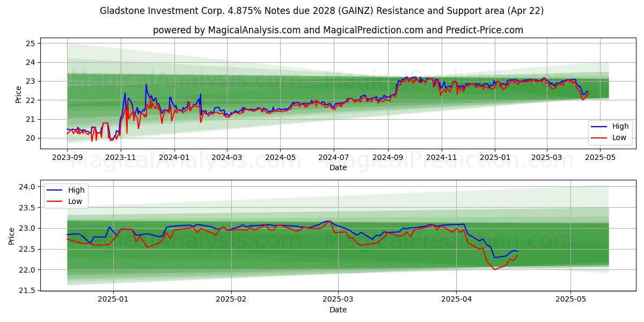Viewport: 644px width, 322px height.
Task: Click the '2025-01' tick label on bottom chart
Action: pos(114,300)
